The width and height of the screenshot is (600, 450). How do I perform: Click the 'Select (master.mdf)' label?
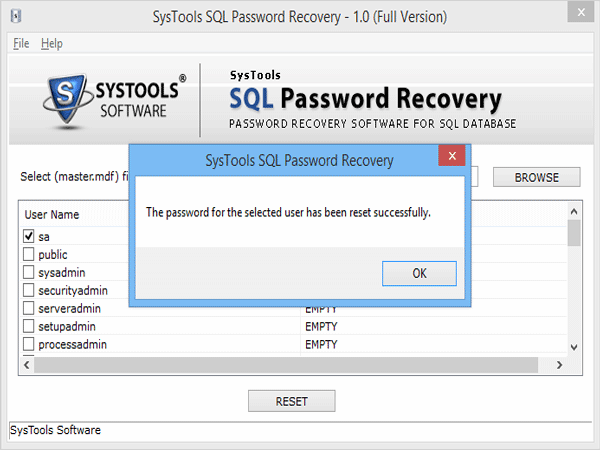[74, 177]
